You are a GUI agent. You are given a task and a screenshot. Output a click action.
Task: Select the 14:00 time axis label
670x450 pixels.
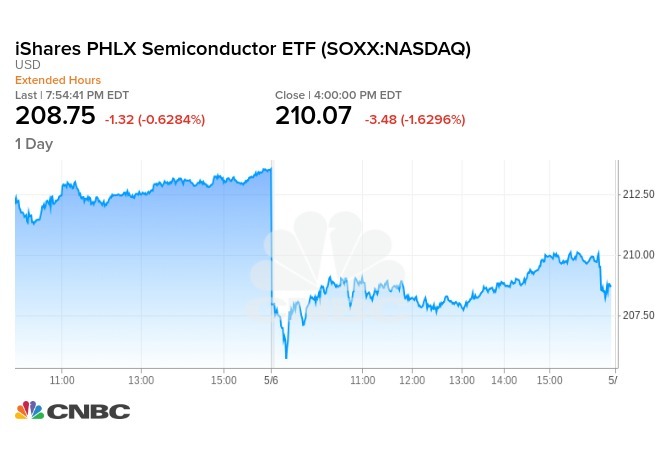tap(503, 380)
